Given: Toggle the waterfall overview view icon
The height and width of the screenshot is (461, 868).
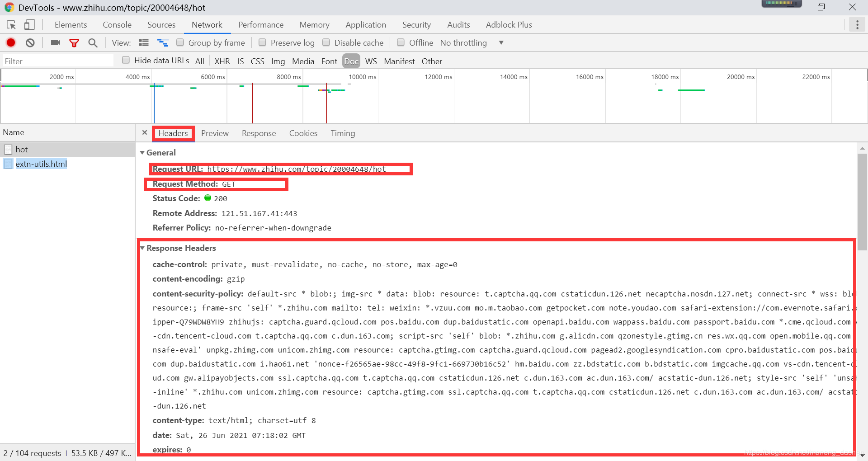Looking at the screenshot, I should tap(163, 42).
